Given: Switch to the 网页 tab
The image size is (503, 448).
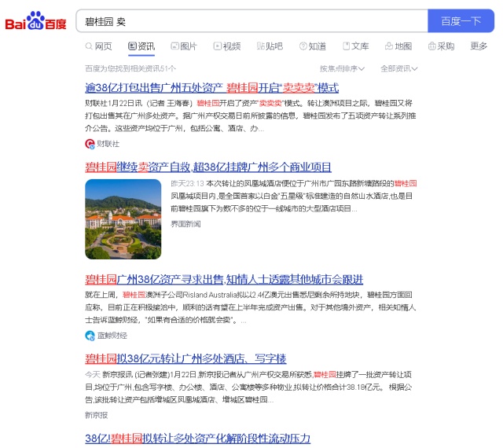Looking at the screenshot, I should [98, 46].
